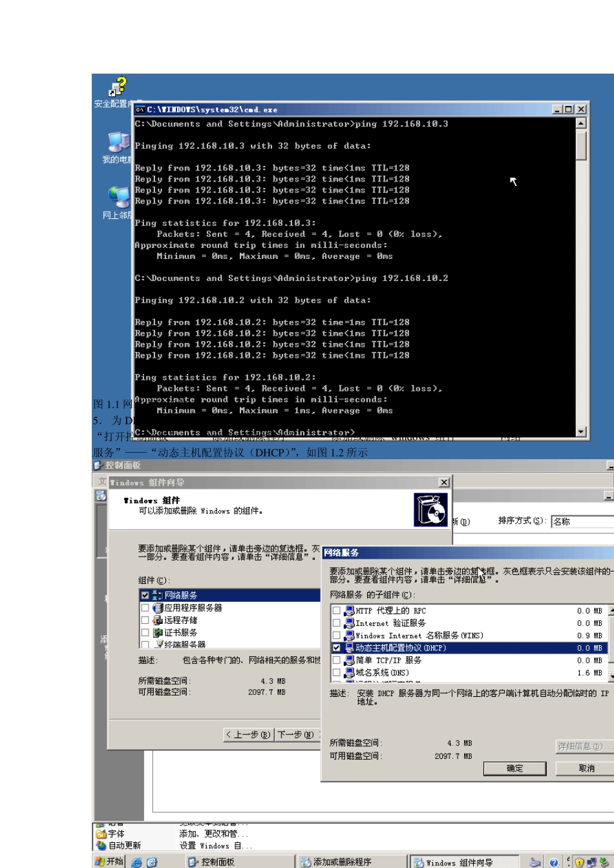Click the 1.6 MB size value for DNS
The image size is (614, 868).
click(589, 673)
